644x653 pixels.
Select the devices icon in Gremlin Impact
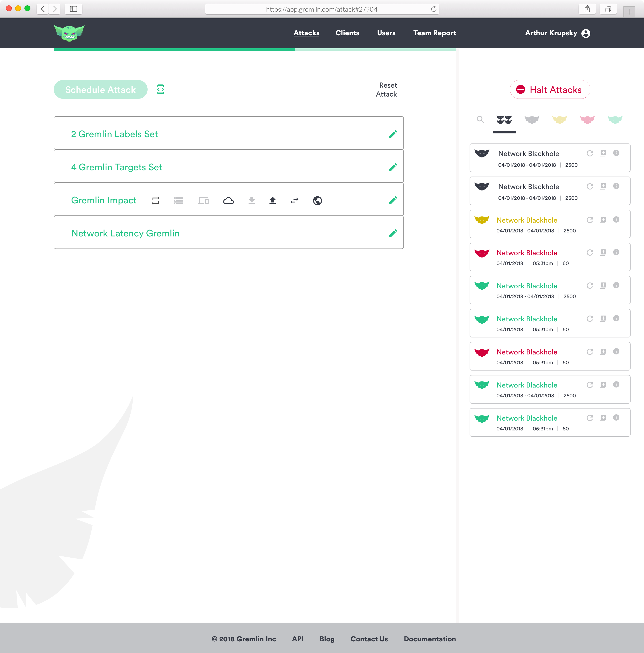tap(203, 201)
